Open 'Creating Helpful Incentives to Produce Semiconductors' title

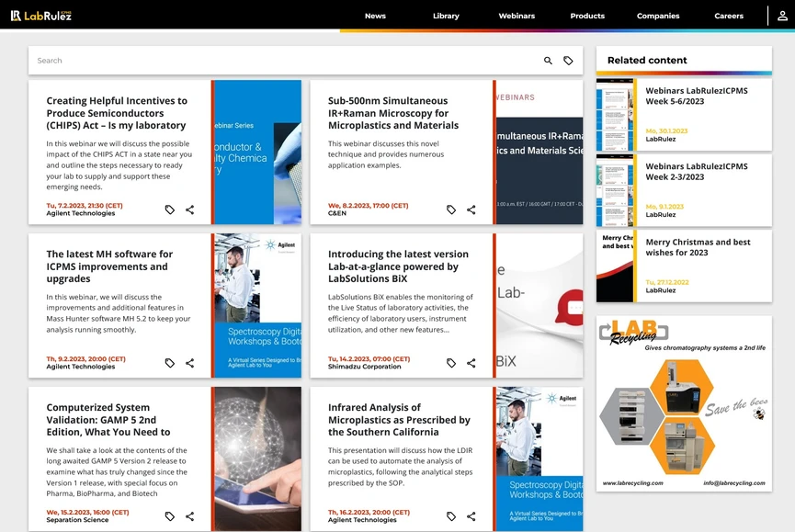117,113
